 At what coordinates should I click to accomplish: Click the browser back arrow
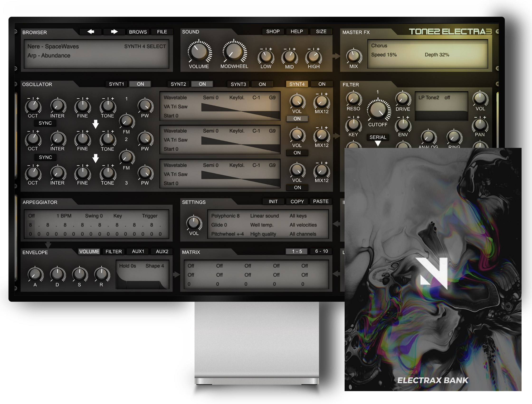click(x=91, y=32)
